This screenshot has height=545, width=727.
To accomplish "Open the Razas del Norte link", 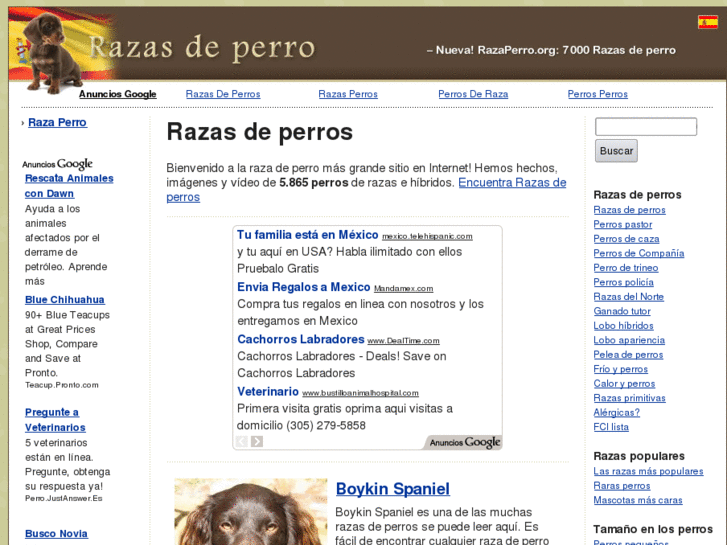I will [629, 297].
